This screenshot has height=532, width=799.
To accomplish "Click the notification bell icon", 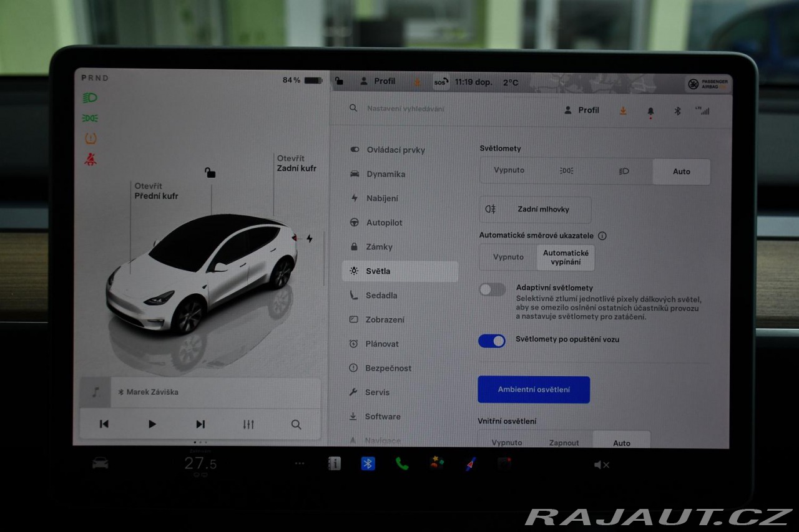I will click(x=650, y=111).
